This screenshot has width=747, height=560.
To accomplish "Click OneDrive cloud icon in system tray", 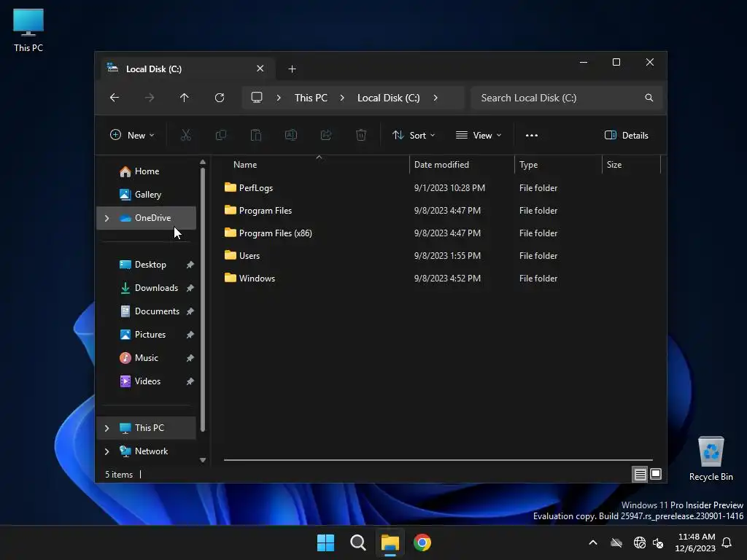I will pyautogui.click(x=616, y=542).
